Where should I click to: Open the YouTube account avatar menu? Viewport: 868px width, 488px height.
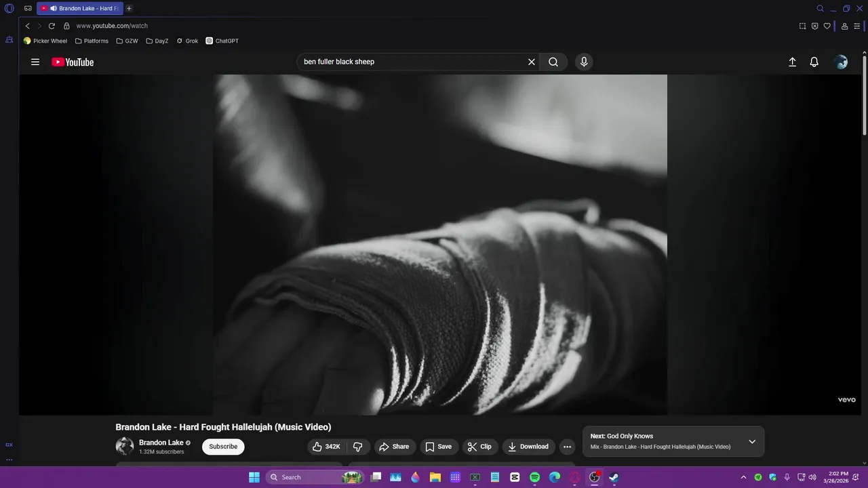click(841, 62)
